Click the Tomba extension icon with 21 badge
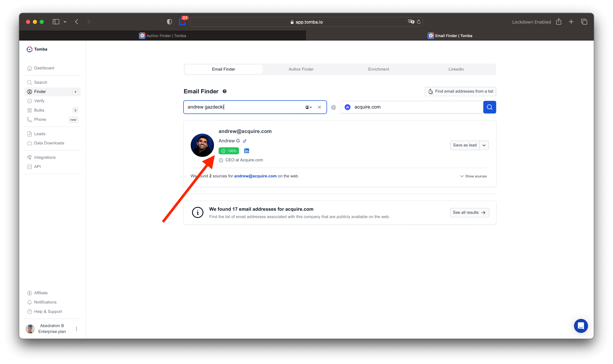This screenshot has height=364, width=613. [183, 21]
